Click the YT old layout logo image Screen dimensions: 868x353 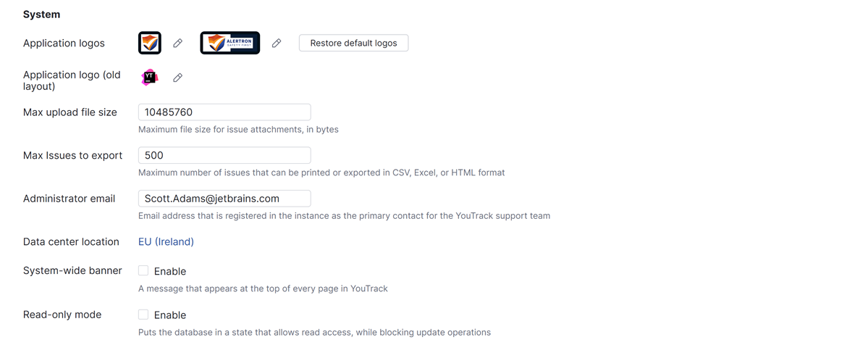149,78
